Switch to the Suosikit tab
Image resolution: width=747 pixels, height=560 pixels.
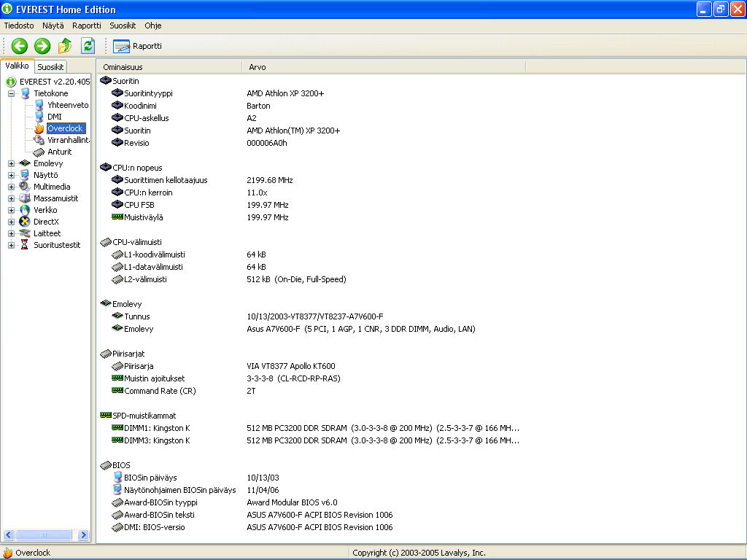pyautogui.click(x=50, y=67)
